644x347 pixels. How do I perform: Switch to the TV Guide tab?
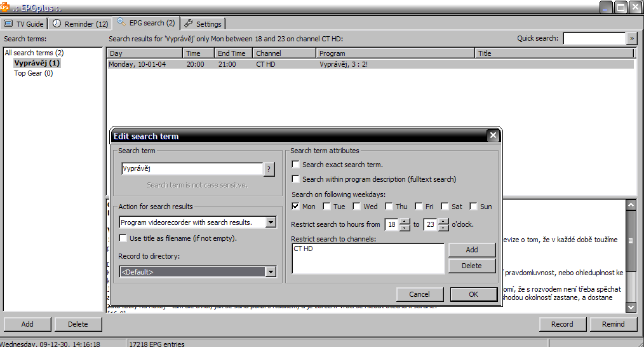24,24
